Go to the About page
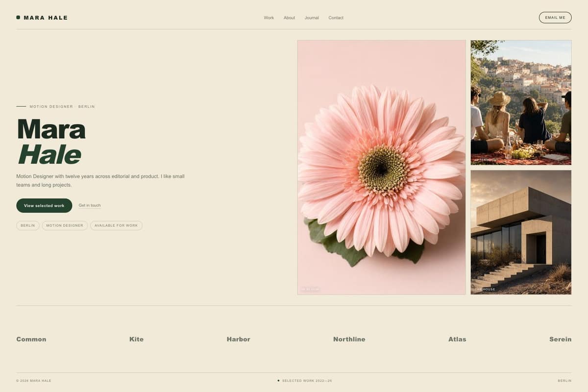The width and height of the screenshot is (588, 392). [289, 18]
